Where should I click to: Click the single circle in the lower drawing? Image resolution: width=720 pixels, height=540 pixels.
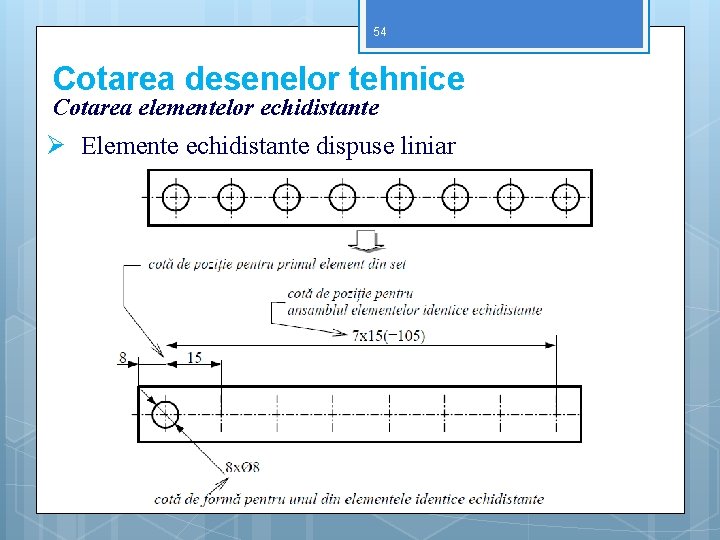(165, 415)
